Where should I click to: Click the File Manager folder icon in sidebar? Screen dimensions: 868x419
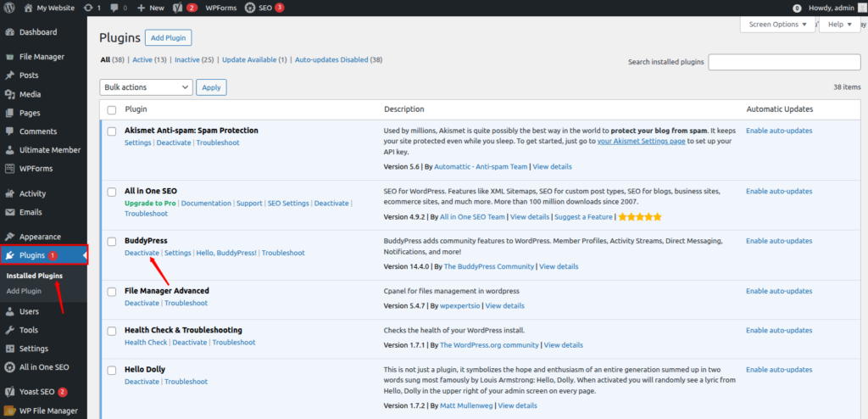coord(9,57)
